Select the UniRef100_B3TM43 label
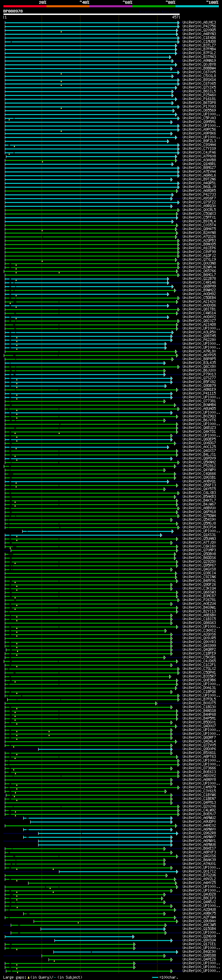 tap(199, 57)
